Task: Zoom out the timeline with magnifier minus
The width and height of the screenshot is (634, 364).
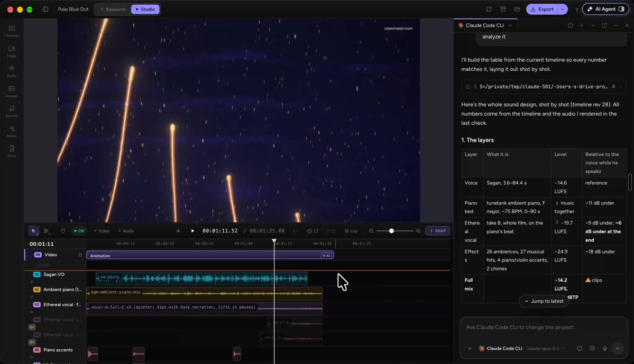Action: (371, 231)
